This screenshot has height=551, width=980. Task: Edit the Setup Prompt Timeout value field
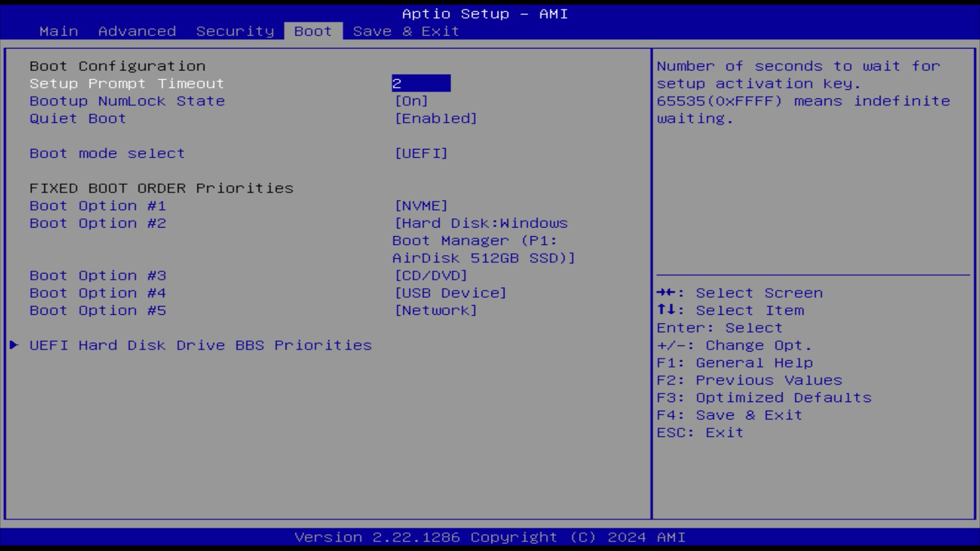[x=421, y=84]
